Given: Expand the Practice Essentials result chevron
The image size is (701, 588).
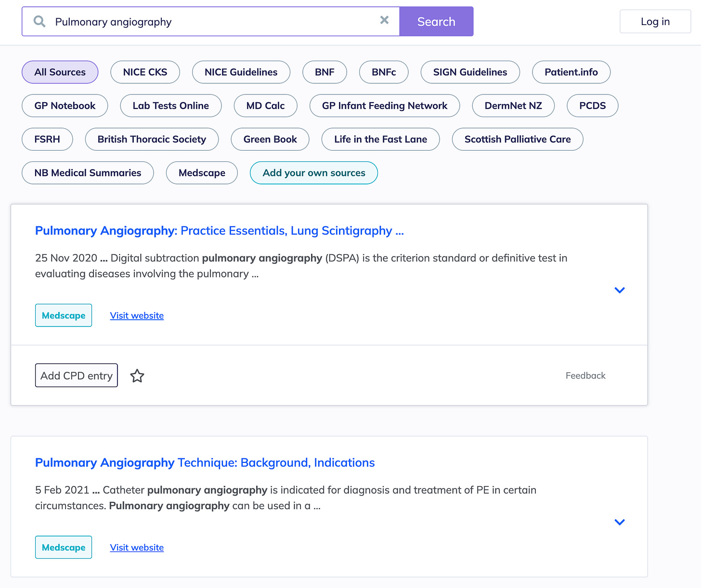Looking at the screenshot, I should tap(620, 290).
